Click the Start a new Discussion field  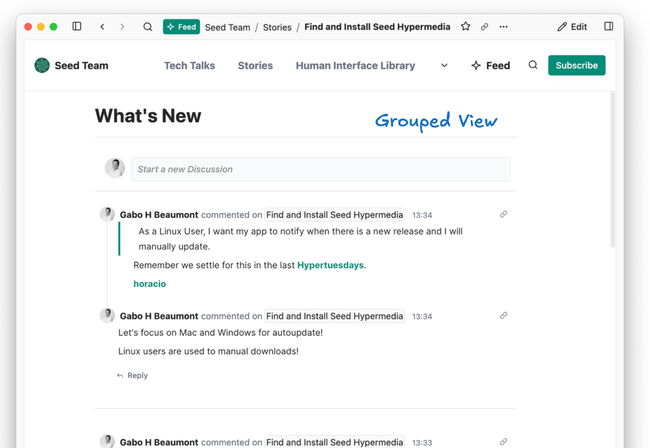[x=320, y=169]
